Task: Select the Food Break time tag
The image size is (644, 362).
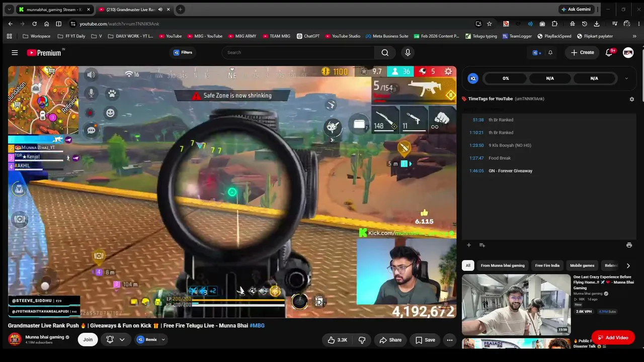Action: tap(500, 158)
